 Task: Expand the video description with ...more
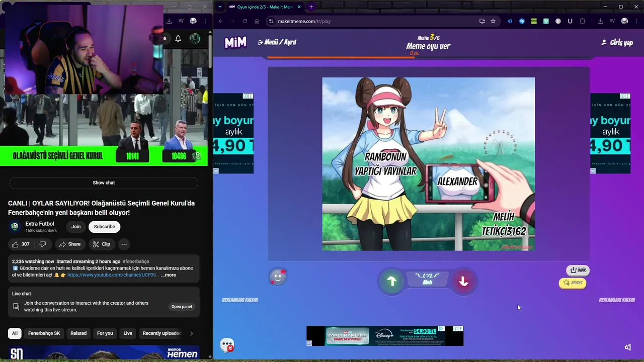coord(169,275)
